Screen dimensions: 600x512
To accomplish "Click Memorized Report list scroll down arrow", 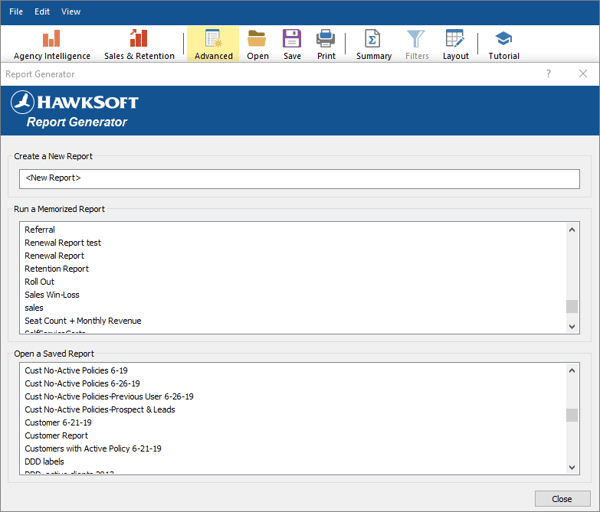I will point(572,326).
